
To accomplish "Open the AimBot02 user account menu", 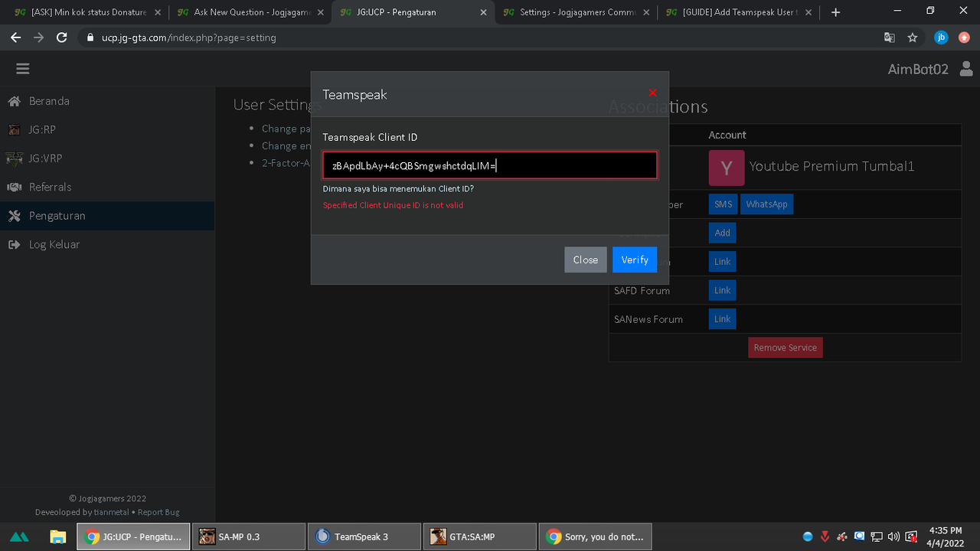I will click(x=930, y=69).
